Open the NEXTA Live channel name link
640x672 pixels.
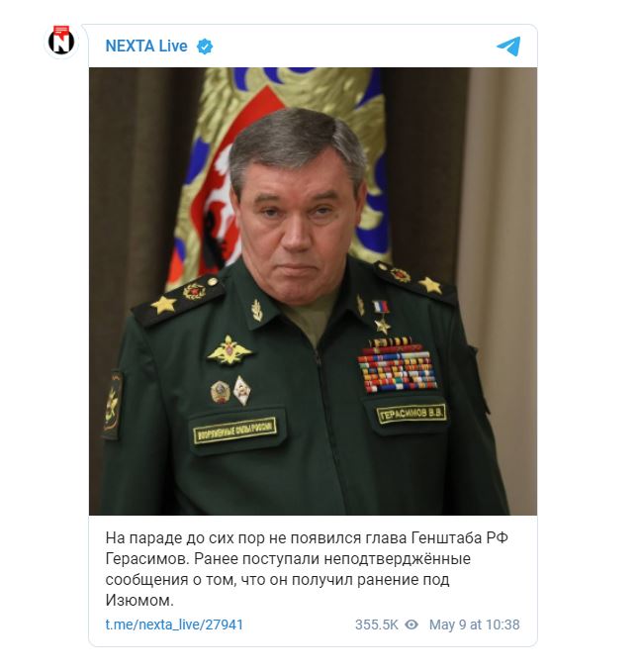tap(146, 46)
